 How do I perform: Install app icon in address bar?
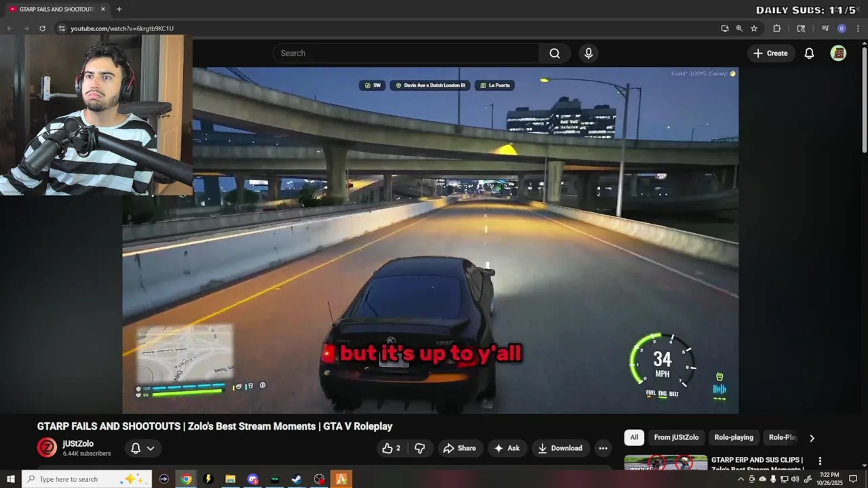(x=725, y=28)
